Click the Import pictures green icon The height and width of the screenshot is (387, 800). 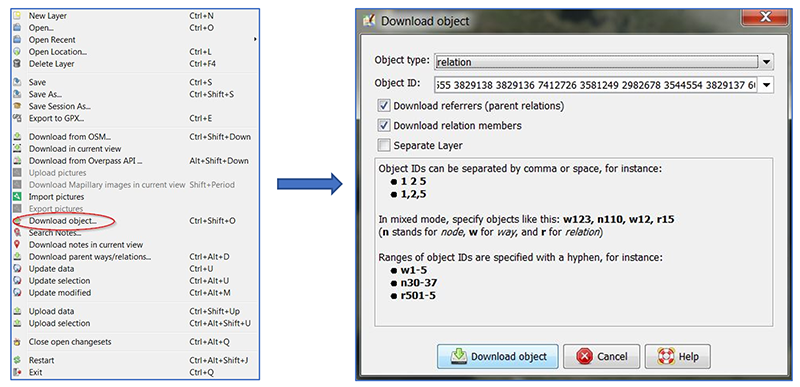17,197
